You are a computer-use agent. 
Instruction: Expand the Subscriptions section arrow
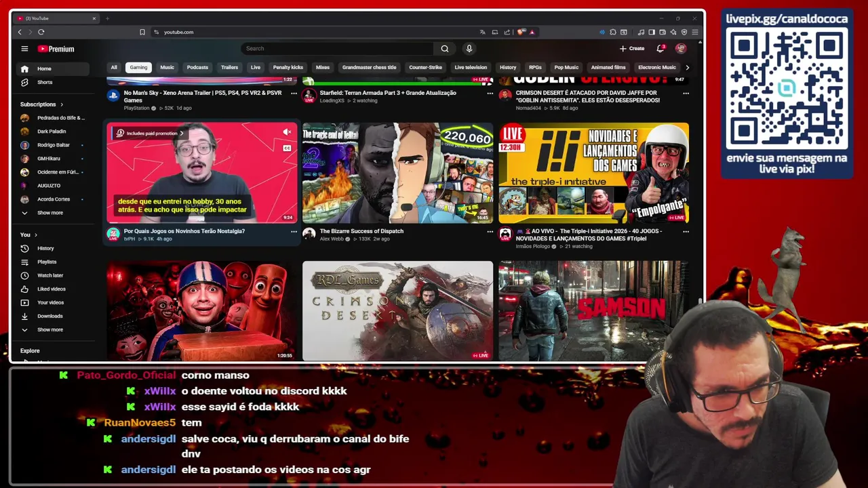[62, 104]
